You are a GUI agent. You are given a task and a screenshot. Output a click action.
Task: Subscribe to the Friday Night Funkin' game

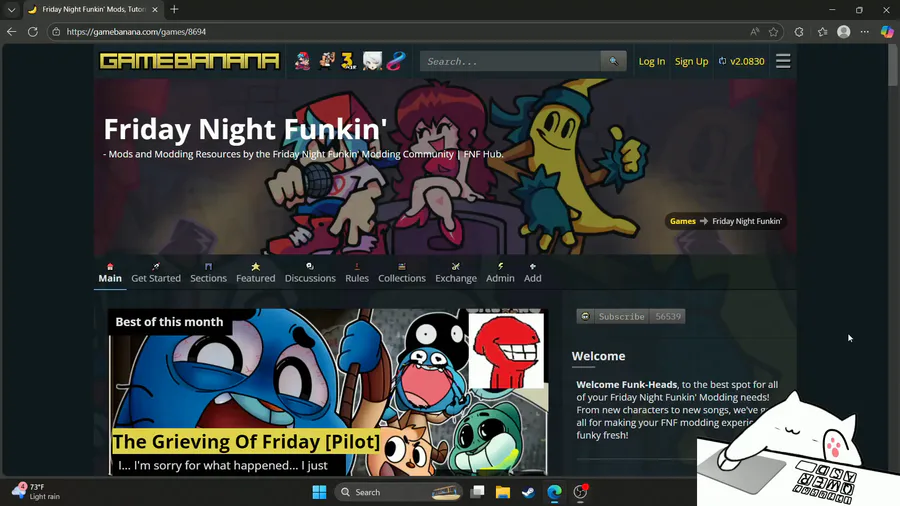tap(613, 316)
